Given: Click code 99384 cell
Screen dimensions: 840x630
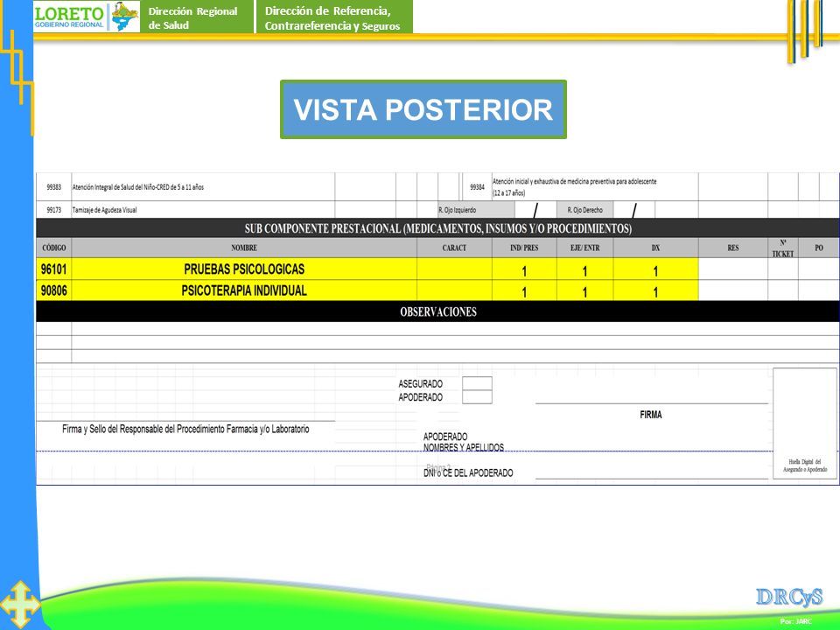Looking at the screenshot, I should 478,187.
